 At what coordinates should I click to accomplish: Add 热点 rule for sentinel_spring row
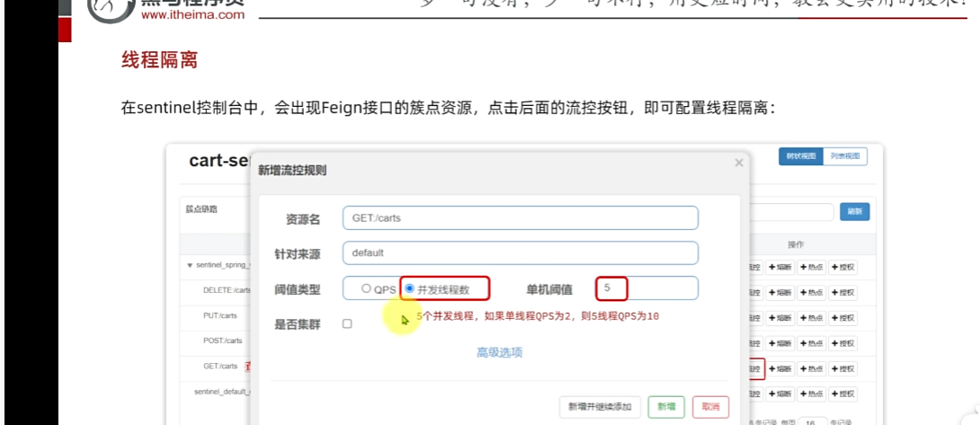(811, 268)
